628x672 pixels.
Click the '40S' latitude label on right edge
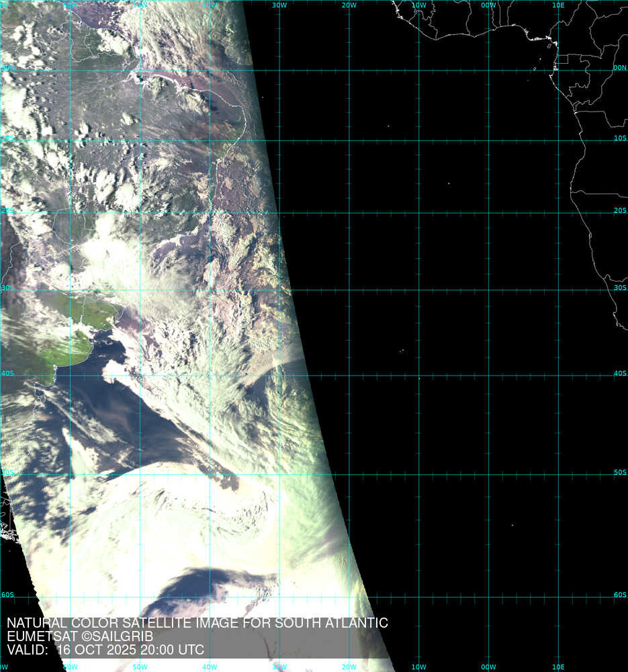[619, 373]
